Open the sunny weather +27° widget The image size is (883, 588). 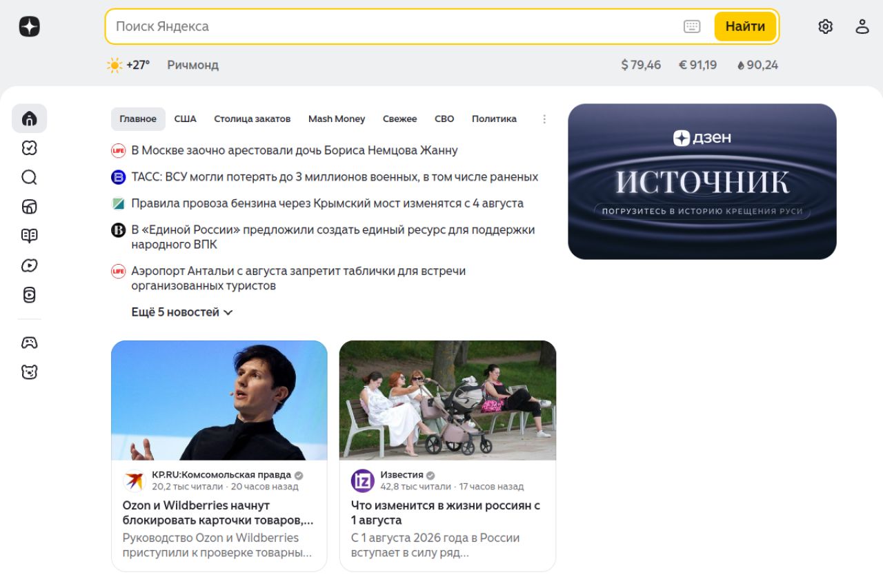128,65
